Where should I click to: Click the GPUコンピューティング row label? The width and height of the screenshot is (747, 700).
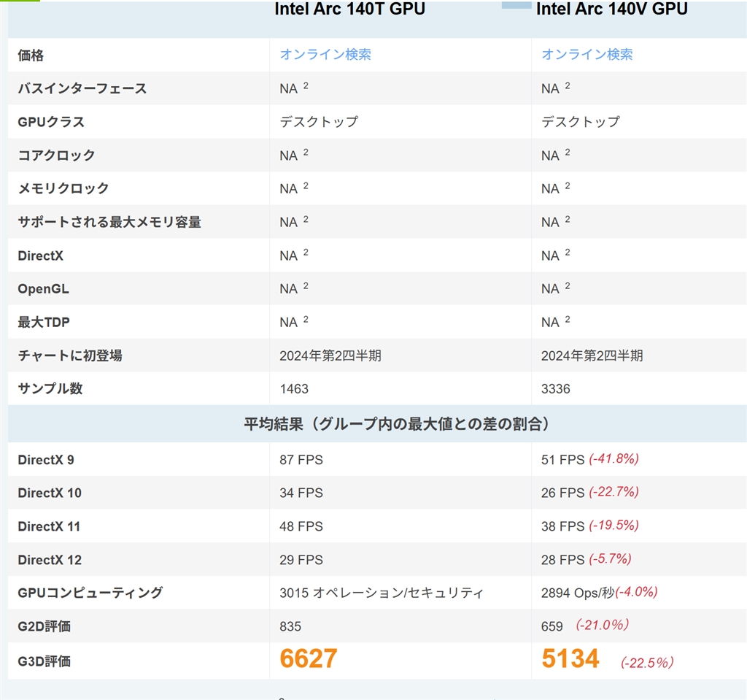[90, 593]
